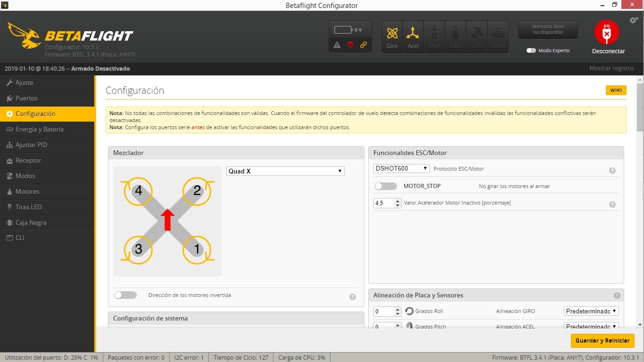This screenshot has height=362, width=644.
Task: Click the Magnetometer sensor icon
Action: pyautogui.click(x=434, y=37)
